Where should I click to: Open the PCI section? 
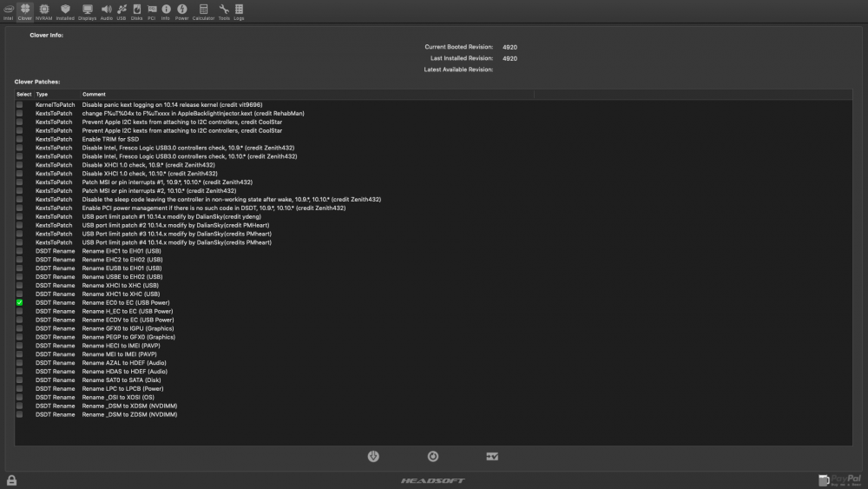[152, 11]
